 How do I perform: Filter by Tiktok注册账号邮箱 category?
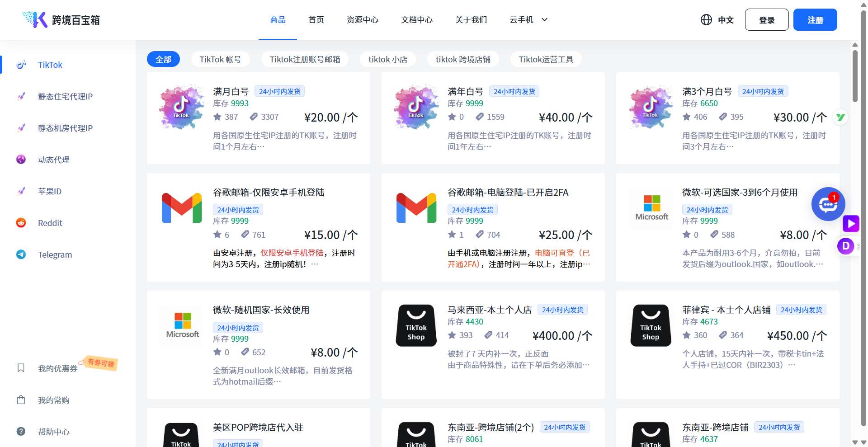click(305, 59)
